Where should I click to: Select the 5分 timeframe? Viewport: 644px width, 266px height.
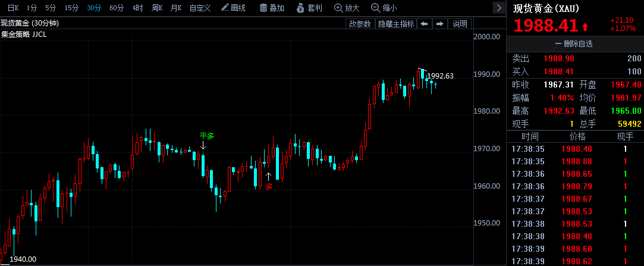[51, 7]
